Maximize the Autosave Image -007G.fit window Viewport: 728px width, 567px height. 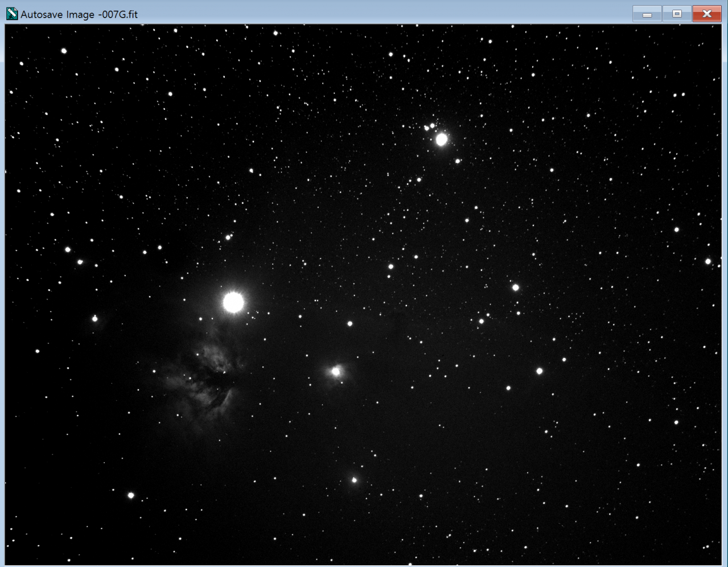pos(677,14)
